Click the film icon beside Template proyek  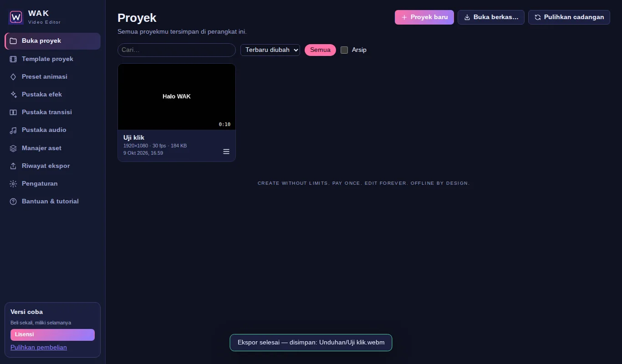pos(13,59)
